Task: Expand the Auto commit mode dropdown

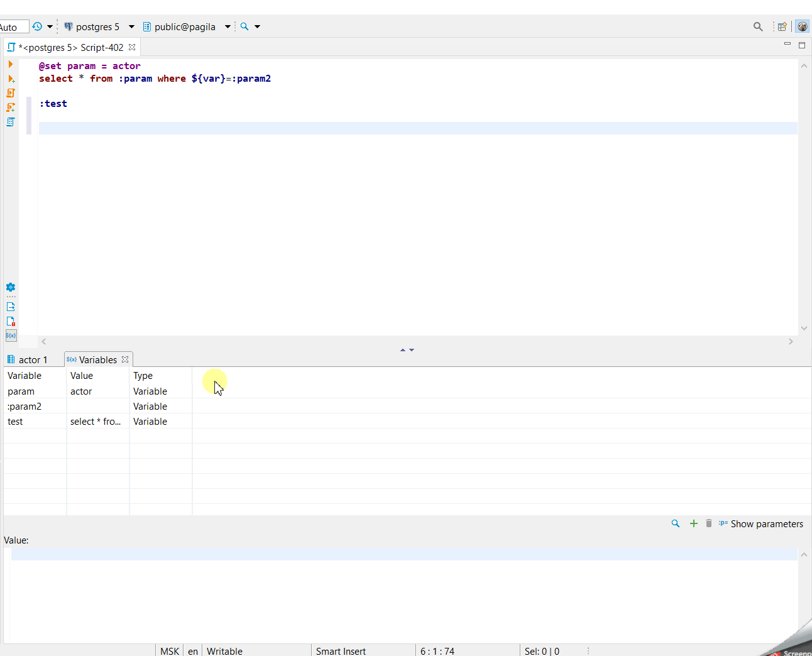Action: (14, 26)
